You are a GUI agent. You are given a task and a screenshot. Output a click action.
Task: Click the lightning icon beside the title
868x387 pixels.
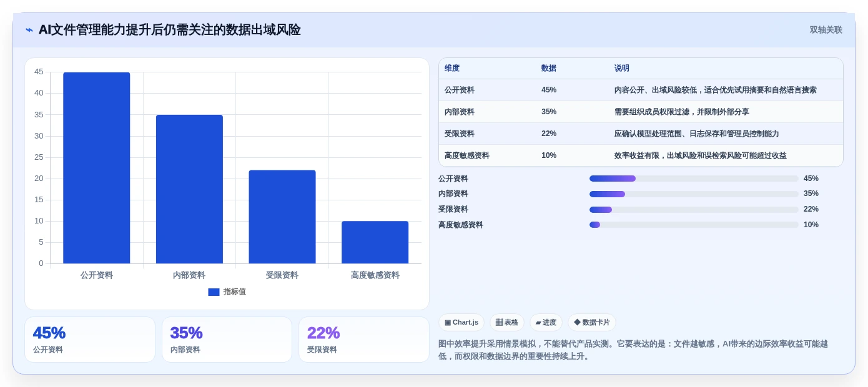(29, 30)
